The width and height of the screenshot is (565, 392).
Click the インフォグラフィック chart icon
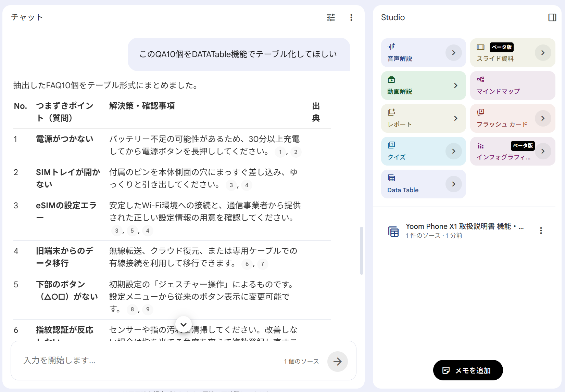coord(481,146)
